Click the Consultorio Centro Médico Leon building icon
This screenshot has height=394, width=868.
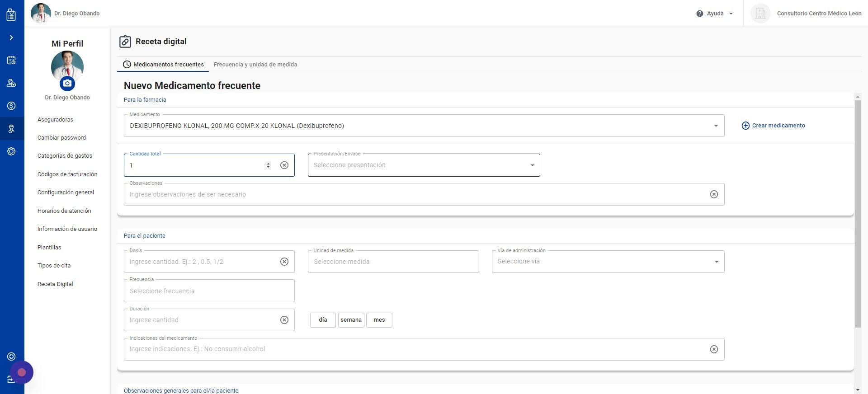(760, 14)
